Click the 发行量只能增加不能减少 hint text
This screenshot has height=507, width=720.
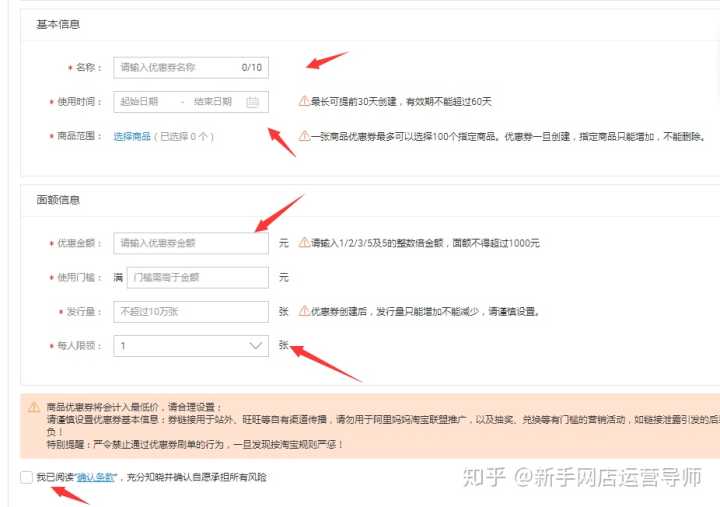[x=427, y=311]
